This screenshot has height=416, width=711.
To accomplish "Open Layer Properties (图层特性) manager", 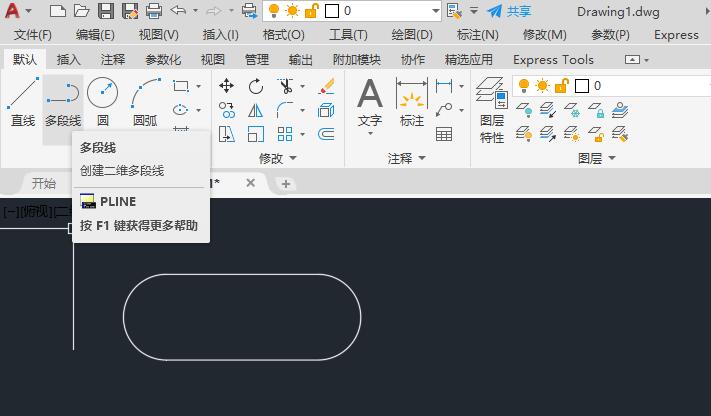I will [x=492, y=110].
